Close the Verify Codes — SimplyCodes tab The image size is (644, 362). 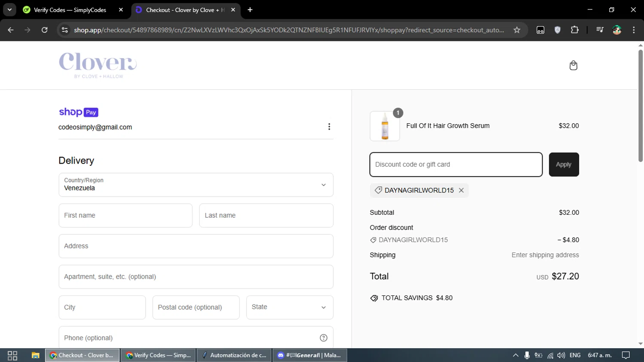point(121,9)
